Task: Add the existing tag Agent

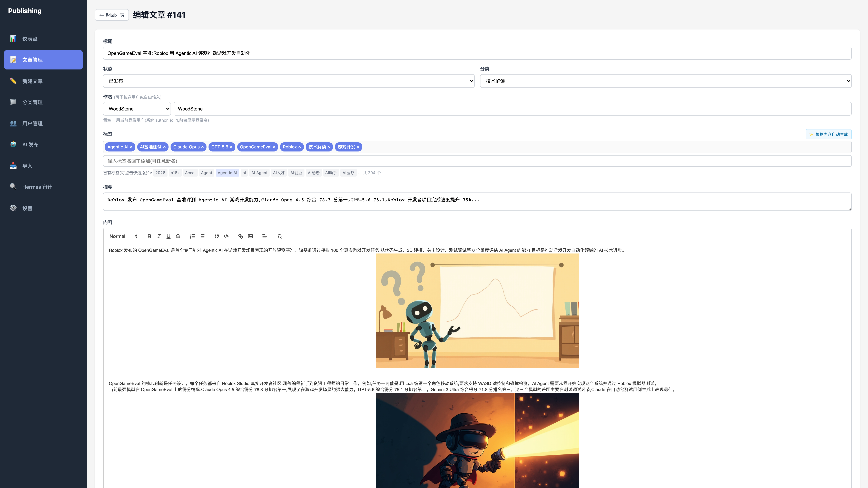Action: [206, 173]
